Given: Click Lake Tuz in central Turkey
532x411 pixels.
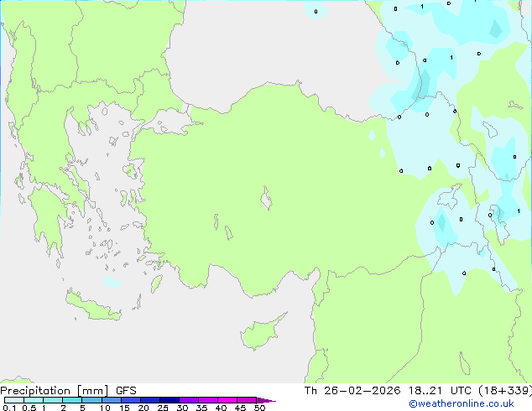Looking at the screenshot, I should point(266,199).
